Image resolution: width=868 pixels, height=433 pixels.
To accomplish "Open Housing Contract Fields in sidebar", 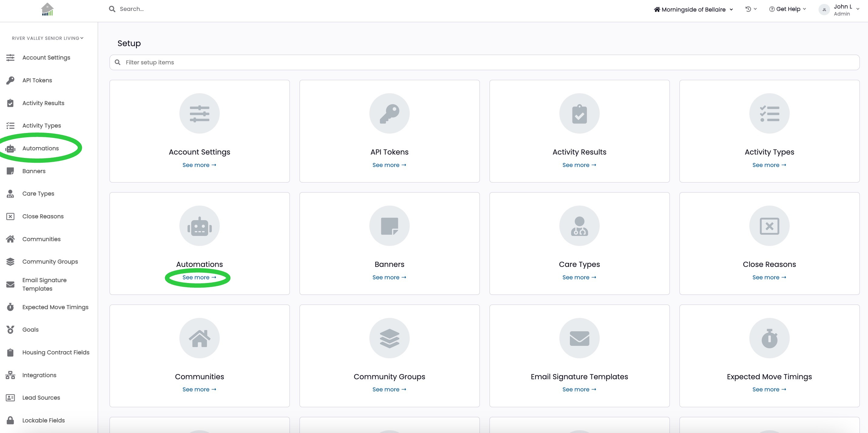I will (56, 353).
